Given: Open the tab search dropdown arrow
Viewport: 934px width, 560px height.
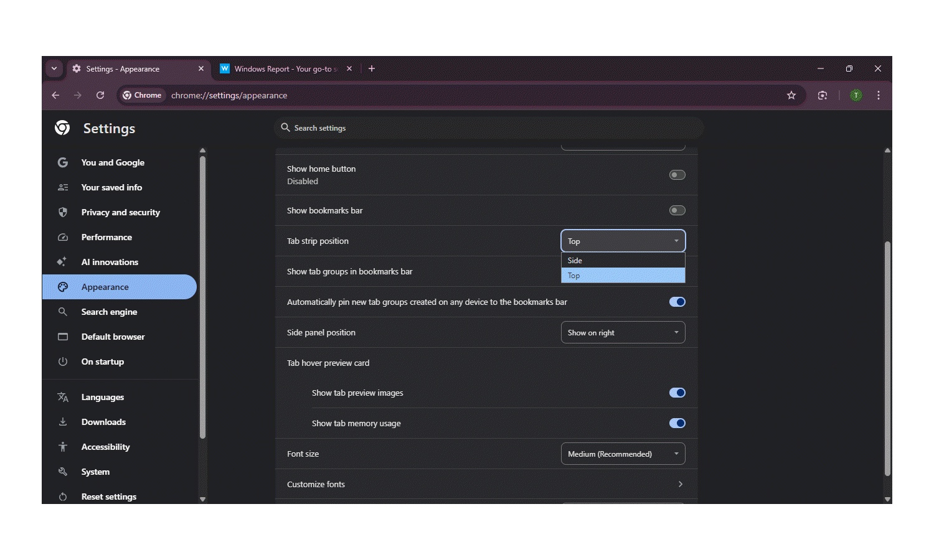Looking at the screenshot, I should (54, 68).
